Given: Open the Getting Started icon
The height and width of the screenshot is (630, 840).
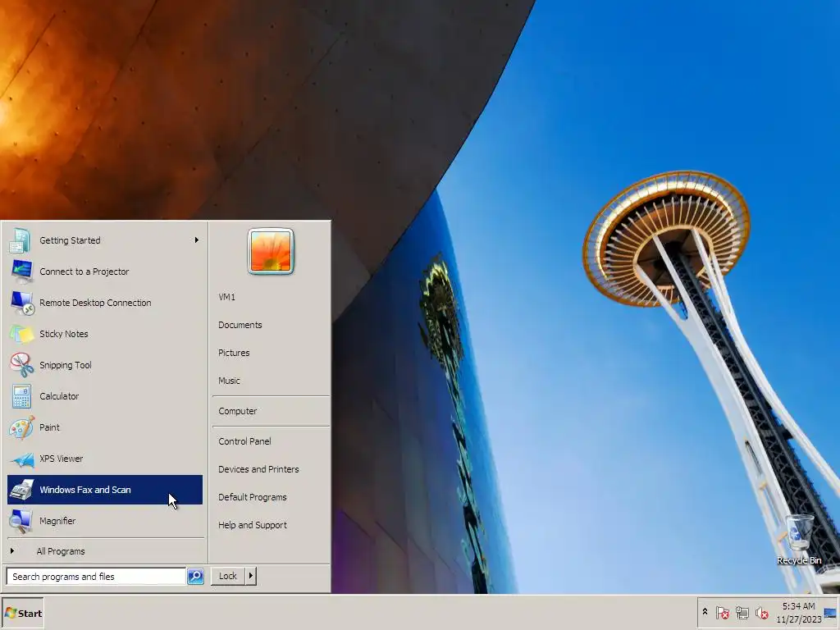Looking at the screenshot, I should [21, 240].
